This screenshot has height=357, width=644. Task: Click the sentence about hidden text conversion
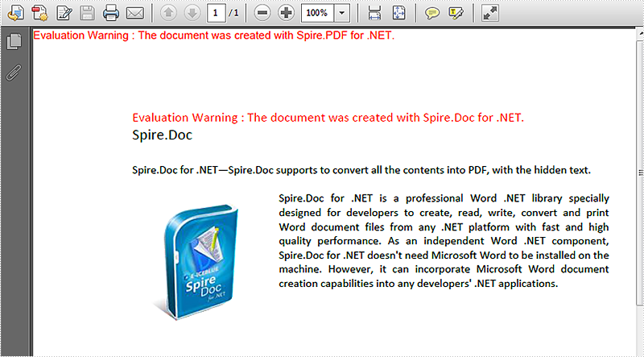point(361,170)
